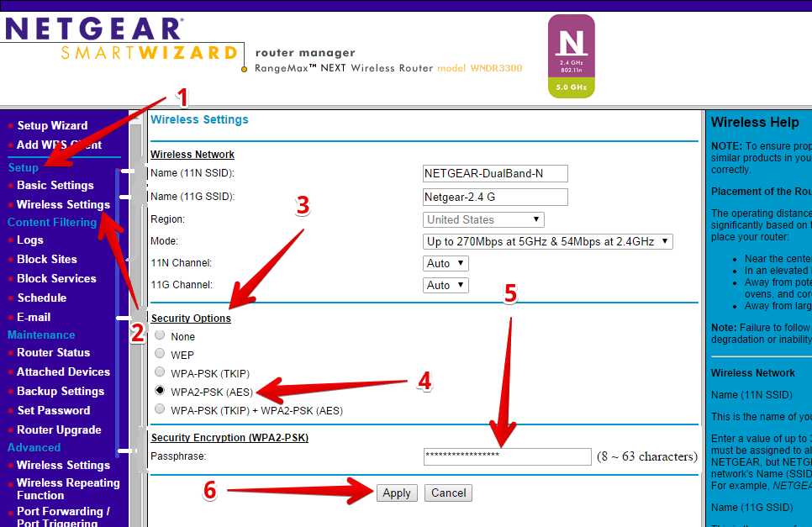Image resolution: width=812 pixels, height=527 pixels.
Task: Click the 'Placement of the Rou' help heading
Action: click(762, 192)
